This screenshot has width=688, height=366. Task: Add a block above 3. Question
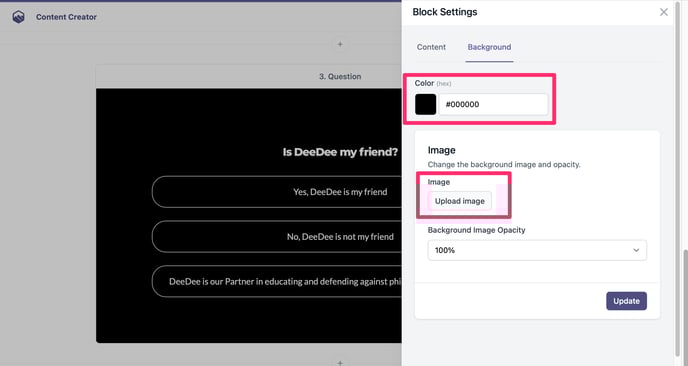[x=340, y=44]
